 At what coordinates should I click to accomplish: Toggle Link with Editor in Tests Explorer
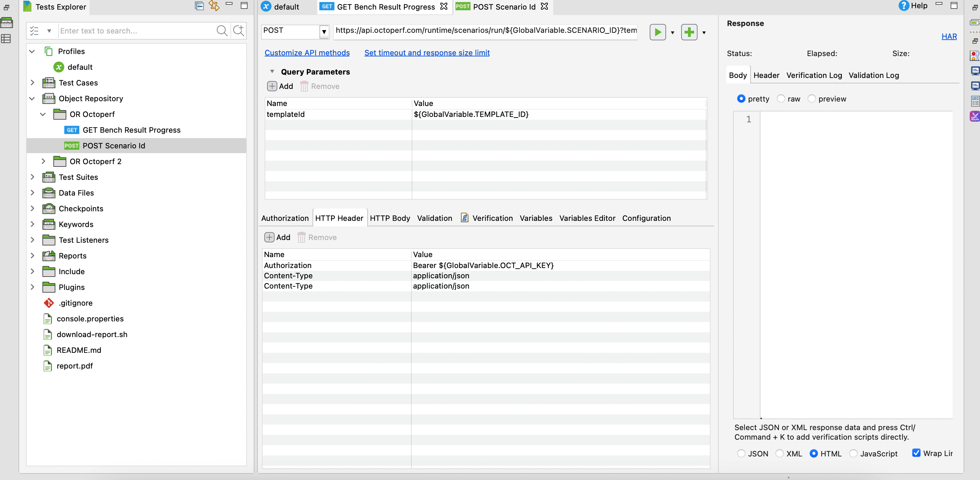pyautogui.click(x=214, y=6)
